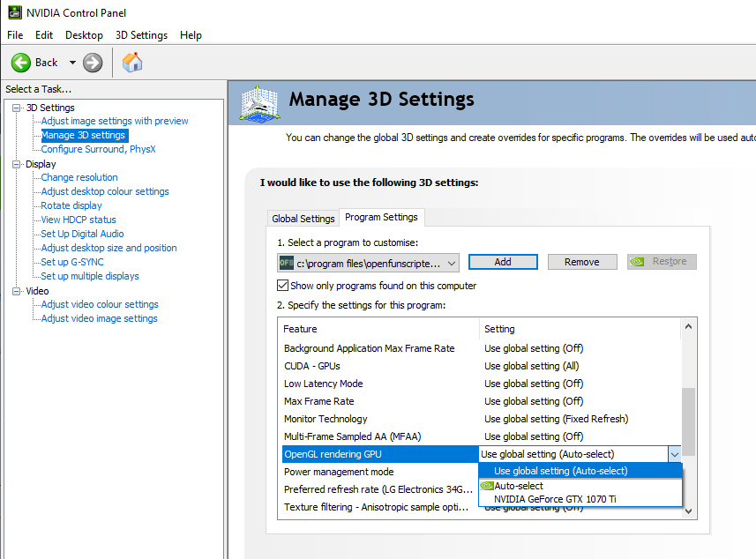Open the Home icon in toolbar
Viewport: 756px width, 559px height.
tap(132, 63)
